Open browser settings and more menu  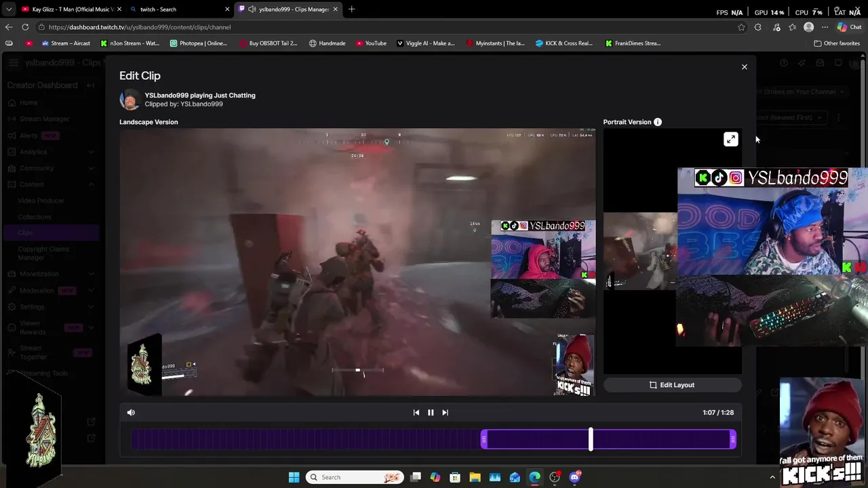pyautogui.click(x=825, y=27)
